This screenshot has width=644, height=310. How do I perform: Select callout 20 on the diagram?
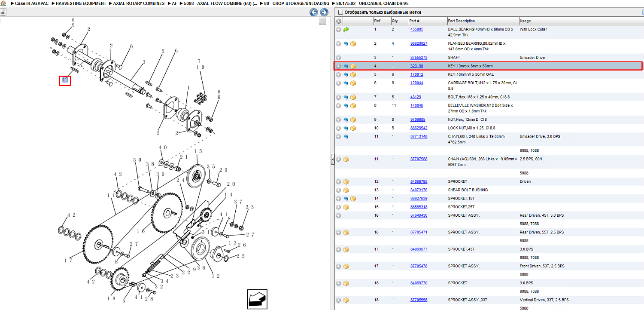(231, 184)
